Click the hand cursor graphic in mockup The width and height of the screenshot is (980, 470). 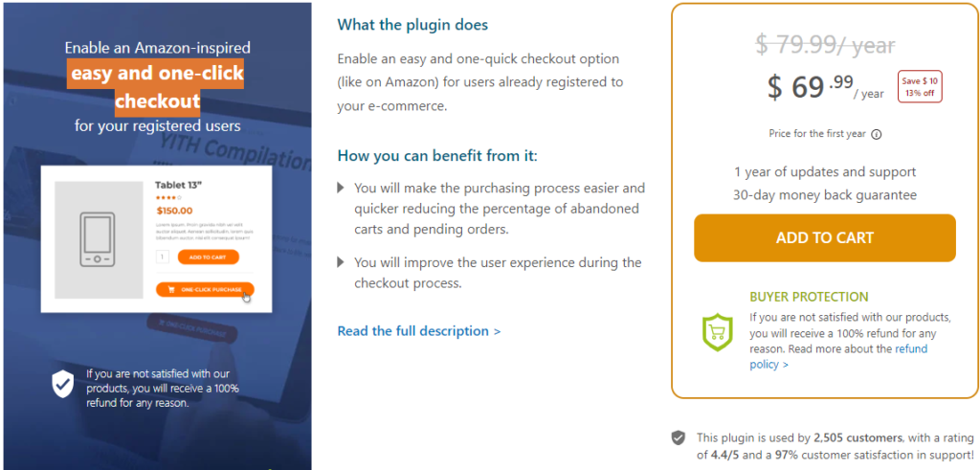[x=246, y=296]
